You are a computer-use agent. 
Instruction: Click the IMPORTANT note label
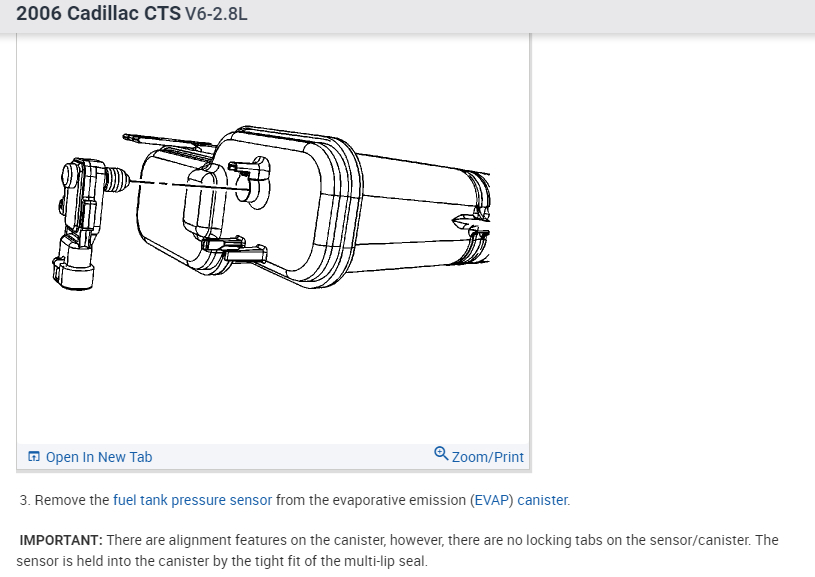tap(61, 540)
